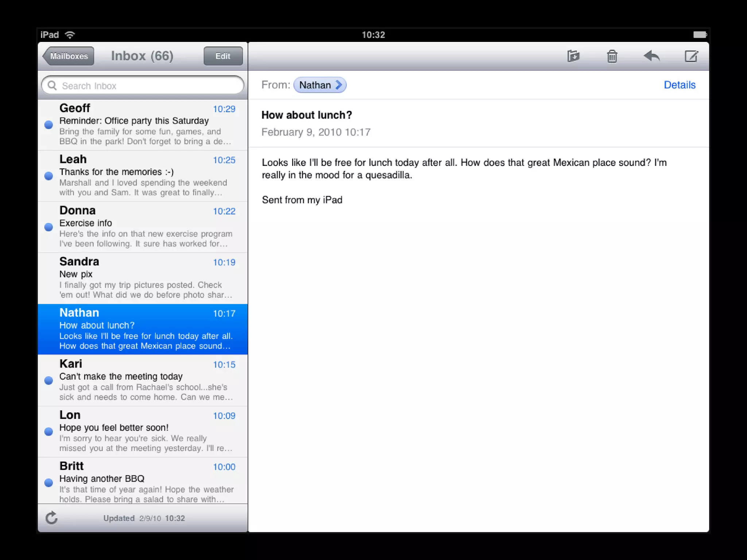Open Sandra's New pix email

point(146,278)
